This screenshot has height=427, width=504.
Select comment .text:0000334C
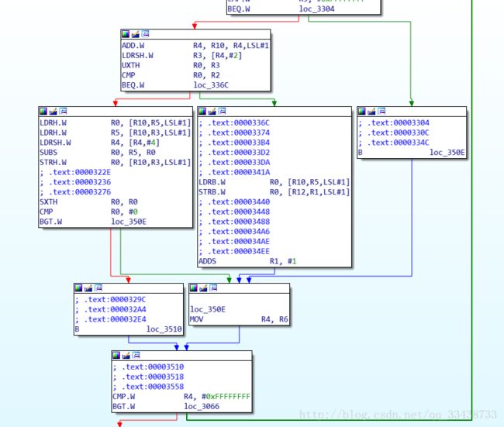[x=394, y=143]
